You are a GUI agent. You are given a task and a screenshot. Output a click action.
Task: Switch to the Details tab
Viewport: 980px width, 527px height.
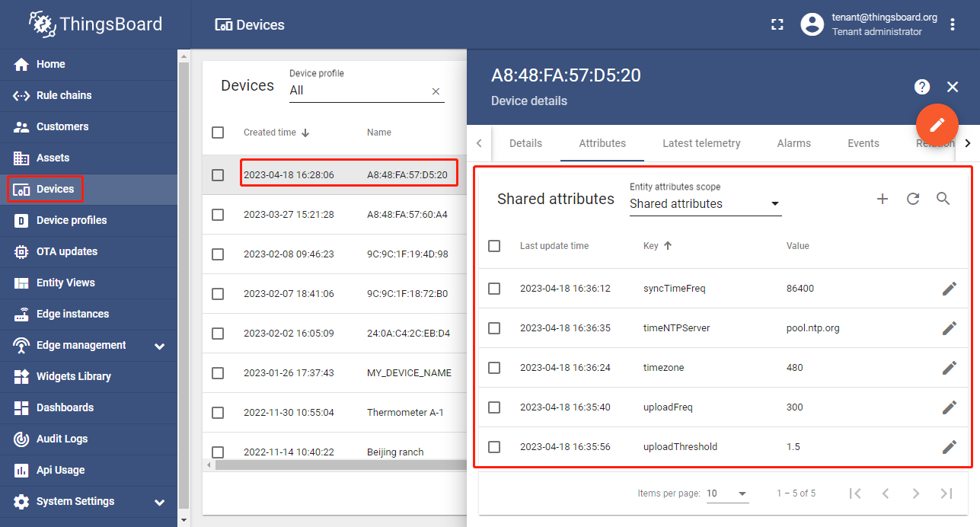(x=525, y=143)
